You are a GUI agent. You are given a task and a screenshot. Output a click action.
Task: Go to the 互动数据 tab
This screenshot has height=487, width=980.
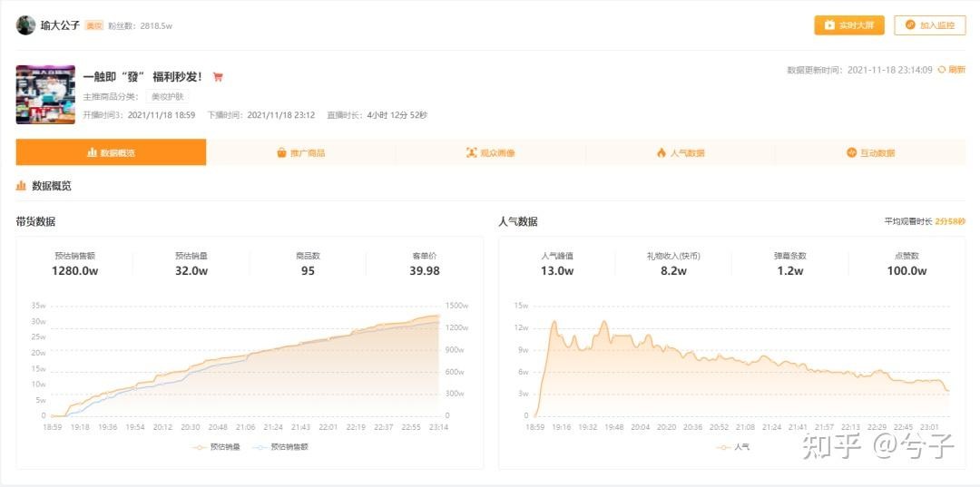pyautogui.click(x=870, y=152)
